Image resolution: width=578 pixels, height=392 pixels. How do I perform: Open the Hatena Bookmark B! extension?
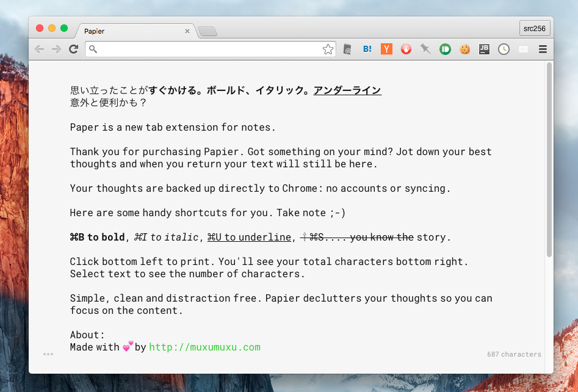(367, 49)
